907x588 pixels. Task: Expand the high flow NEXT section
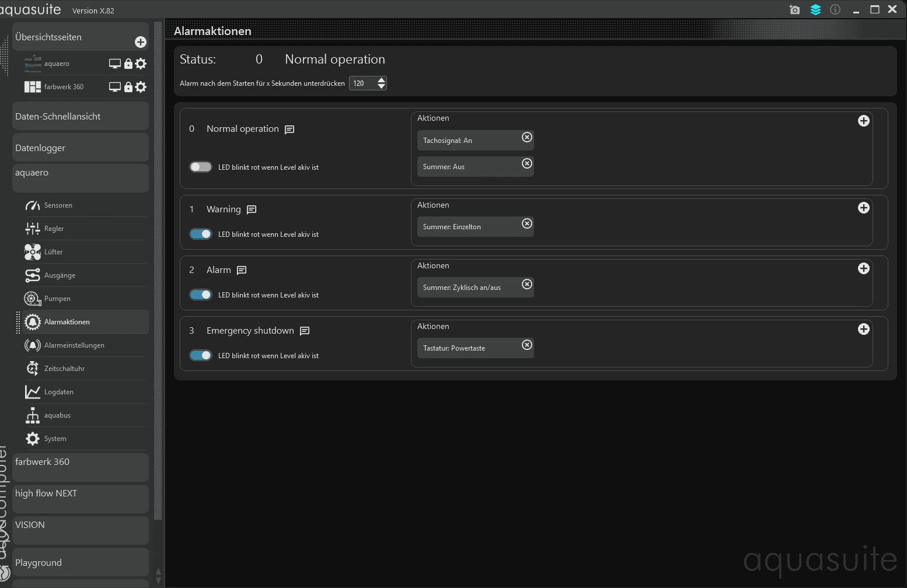(81, 494)
